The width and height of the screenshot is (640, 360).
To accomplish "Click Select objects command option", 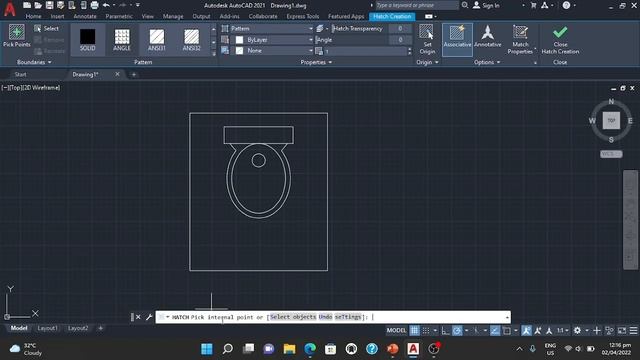I will click(x=293, y=317).
